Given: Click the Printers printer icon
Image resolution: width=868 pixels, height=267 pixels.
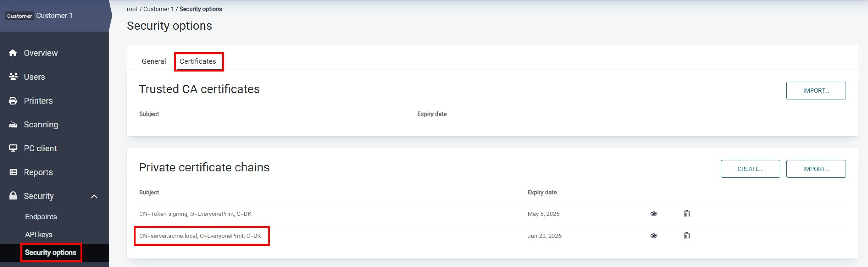Looking at the screenshot, I should [13, 101].
